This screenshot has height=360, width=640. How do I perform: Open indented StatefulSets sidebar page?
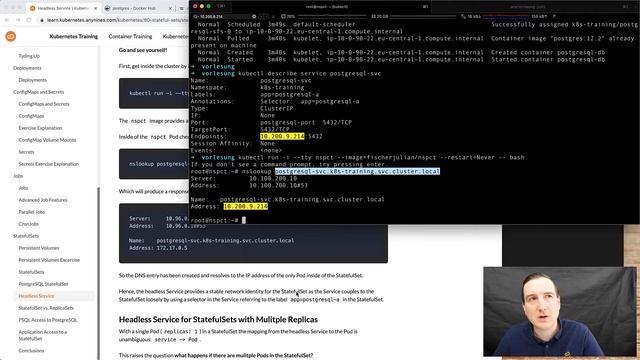click(x=31, y=272)
